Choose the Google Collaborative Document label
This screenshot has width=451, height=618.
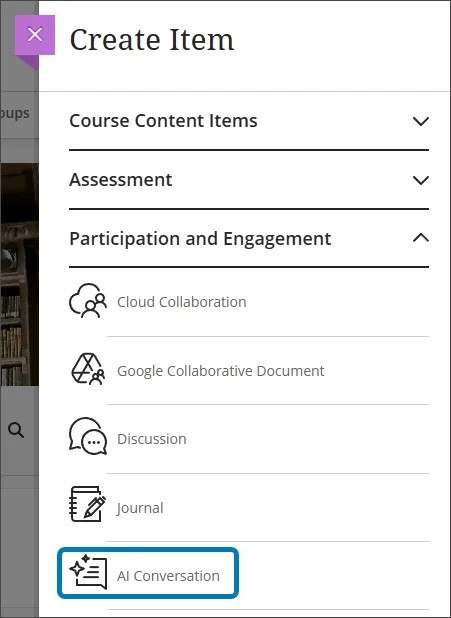pos(221,371)
